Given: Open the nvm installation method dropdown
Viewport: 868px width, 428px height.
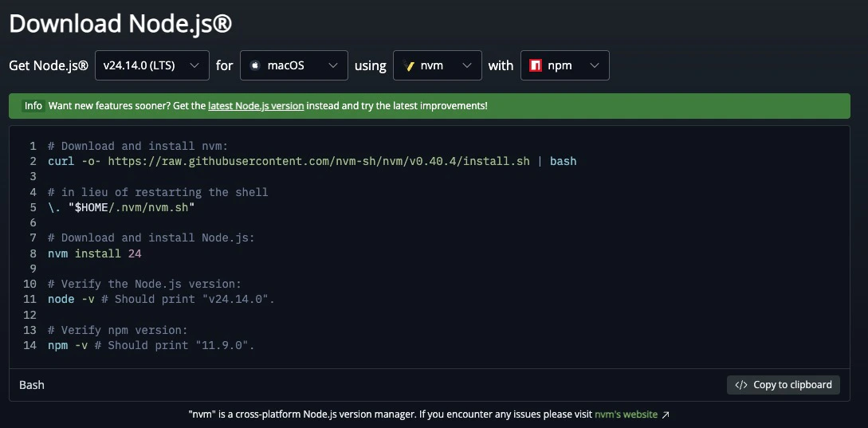Looking at the screenshot, I should pyautogui.click(x=438, y=65).
